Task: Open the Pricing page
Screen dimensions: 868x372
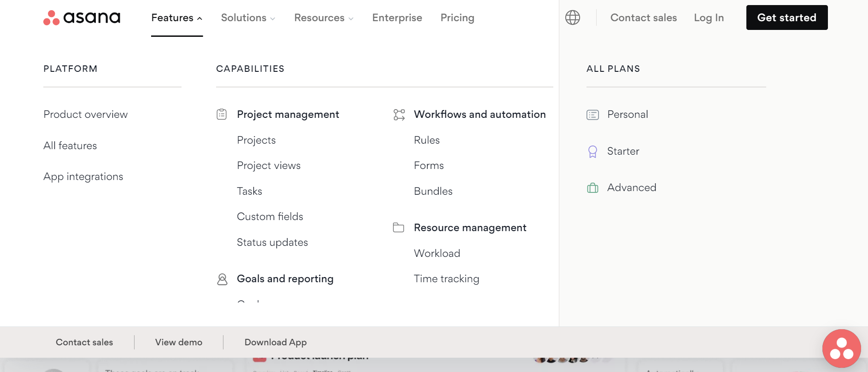Action: (457, 18)
